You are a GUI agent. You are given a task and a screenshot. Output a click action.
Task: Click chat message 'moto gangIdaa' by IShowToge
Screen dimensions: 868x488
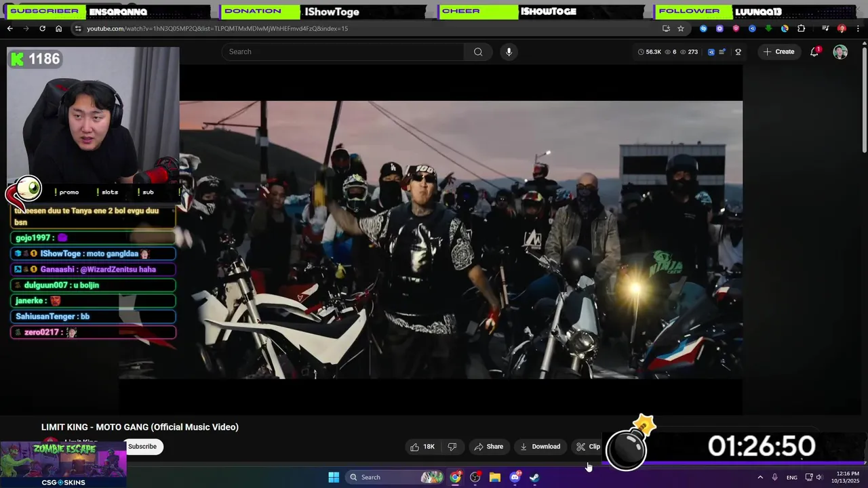point(94,253)
